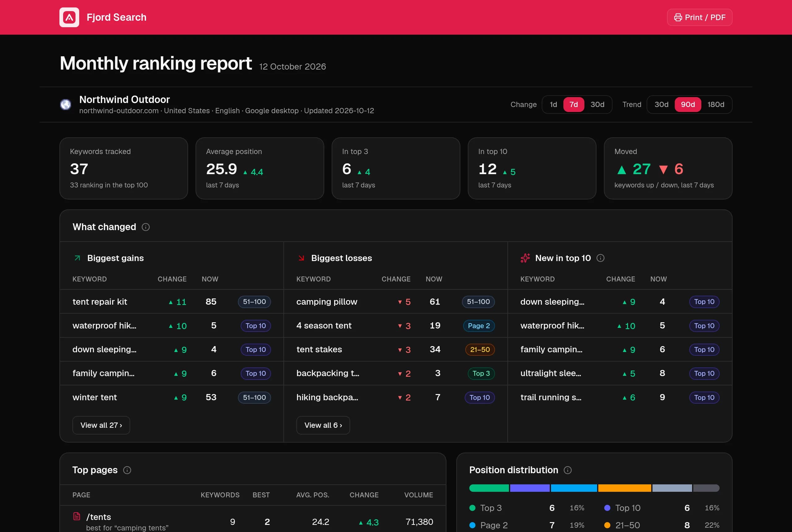
Task: Set Change period to 1d
Action: (553, 105)
